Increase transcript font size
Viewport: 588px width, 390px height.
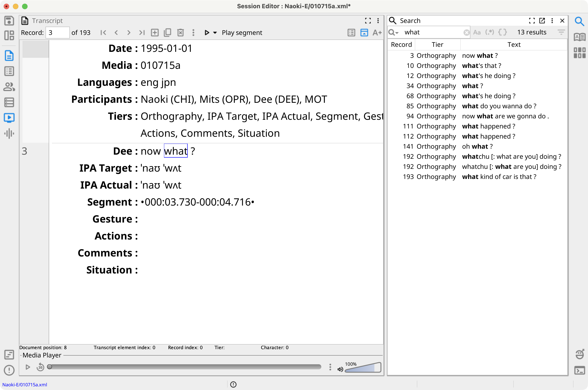[377, 33]
